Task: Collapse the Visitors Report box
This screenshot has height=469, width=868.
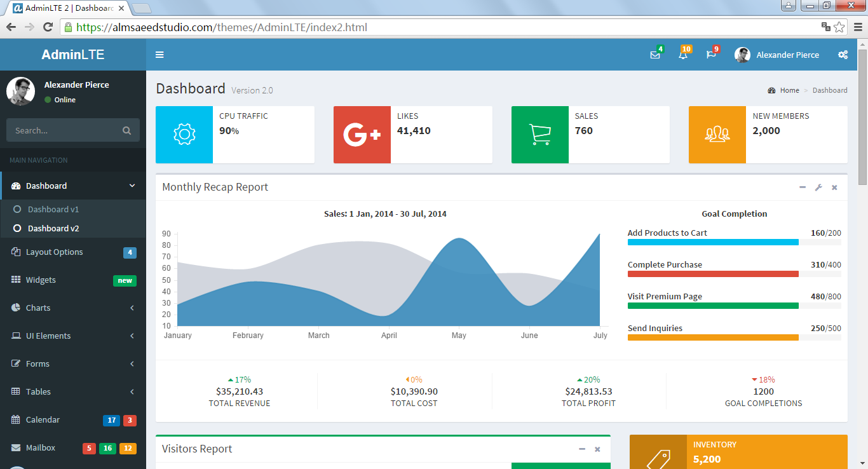Action: [x=581, y=449]
